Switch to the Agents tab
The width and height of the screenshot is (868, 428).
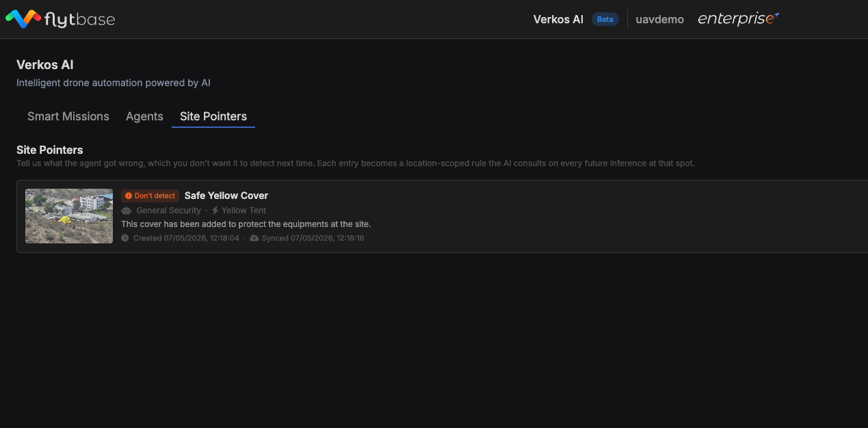tap(144, 116)
